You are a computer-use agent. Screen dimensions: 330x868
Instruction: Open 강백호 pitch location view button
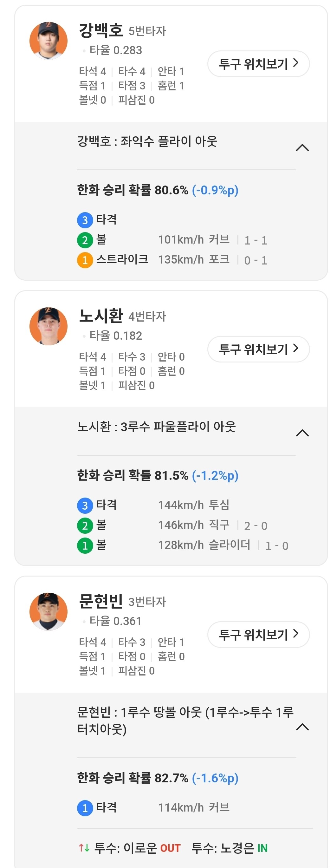point(258,64)
